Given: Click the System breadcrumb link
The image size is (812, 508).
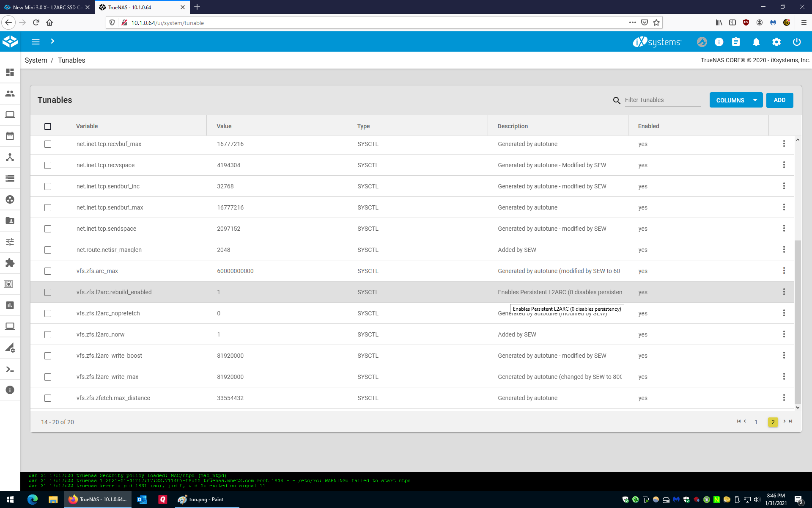Looking at the screenshot, I should coord(36,60).
